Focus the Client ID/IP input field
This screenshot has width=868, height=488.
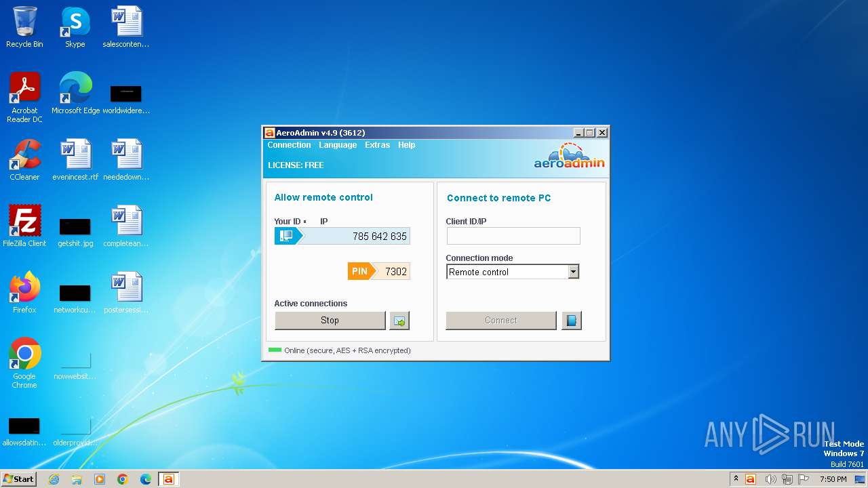513,236
